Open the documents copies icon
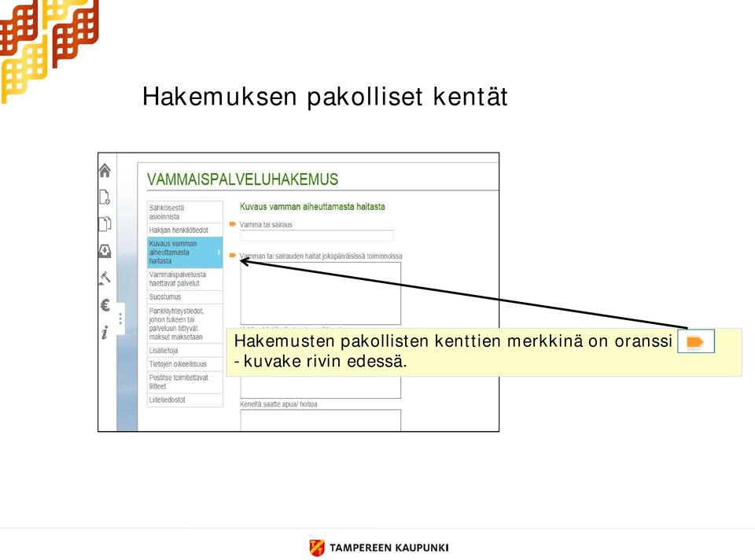Screen dimensions: 755x560 click(x=105, y=223)
